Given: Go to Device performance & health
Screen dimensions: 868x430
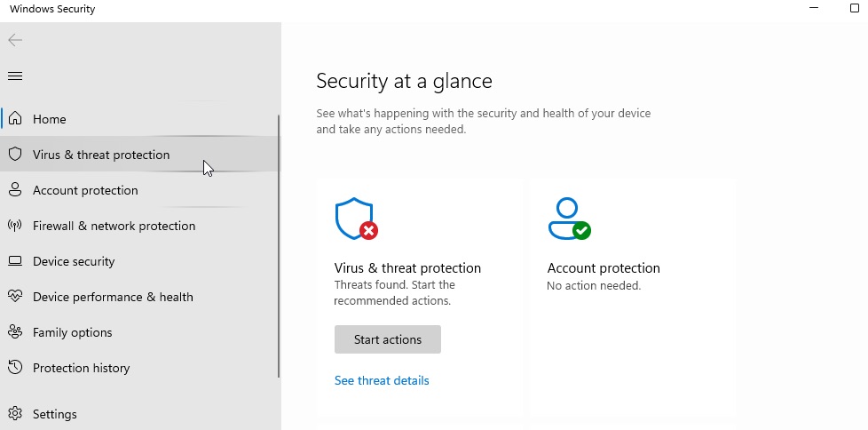Looking at the screenshot, I should pos(113,297).
